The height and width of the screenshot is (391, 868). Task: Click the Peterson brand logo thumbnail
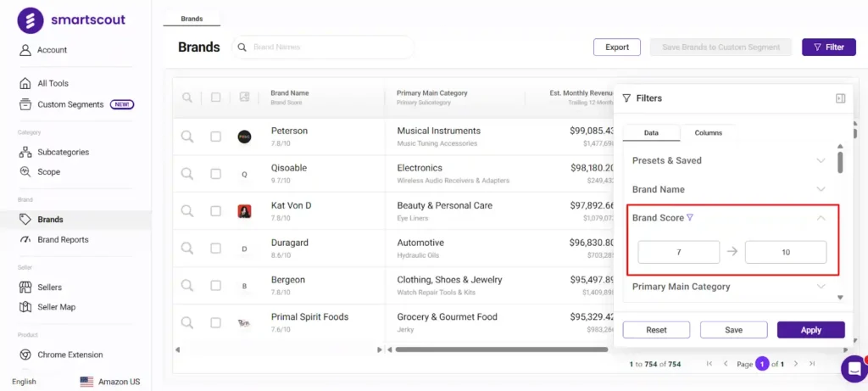245,137
